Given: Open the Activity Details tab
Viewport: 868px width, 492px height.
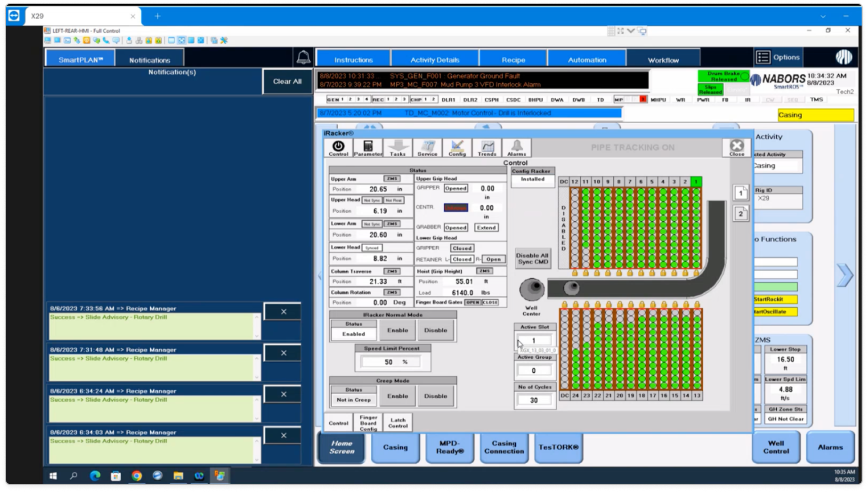Looking at the screenshot, I should [x=435, y=60].
